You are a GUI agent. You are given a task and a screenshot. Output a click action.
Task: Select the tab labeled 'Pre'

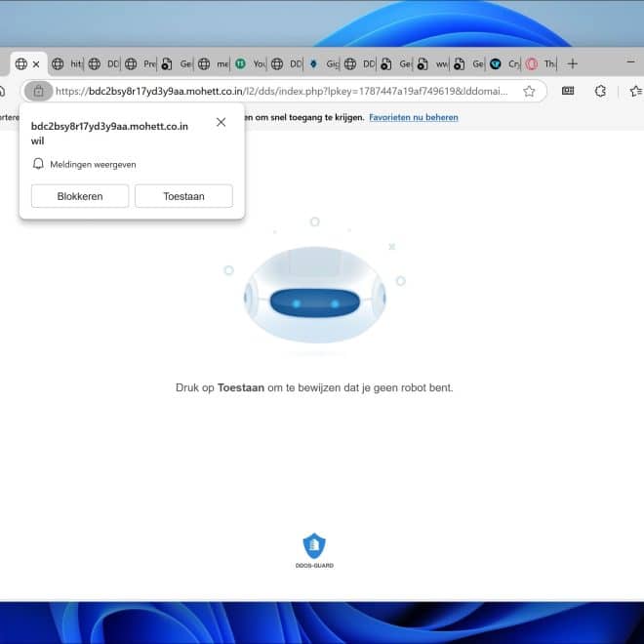coord(141,63)
